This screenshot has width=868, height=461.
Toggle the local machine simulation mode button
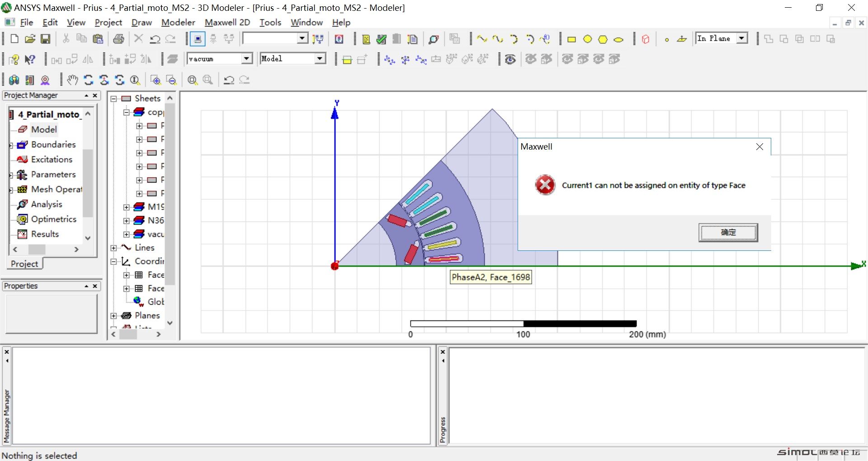pyautogui.click(x=198, y=39)
